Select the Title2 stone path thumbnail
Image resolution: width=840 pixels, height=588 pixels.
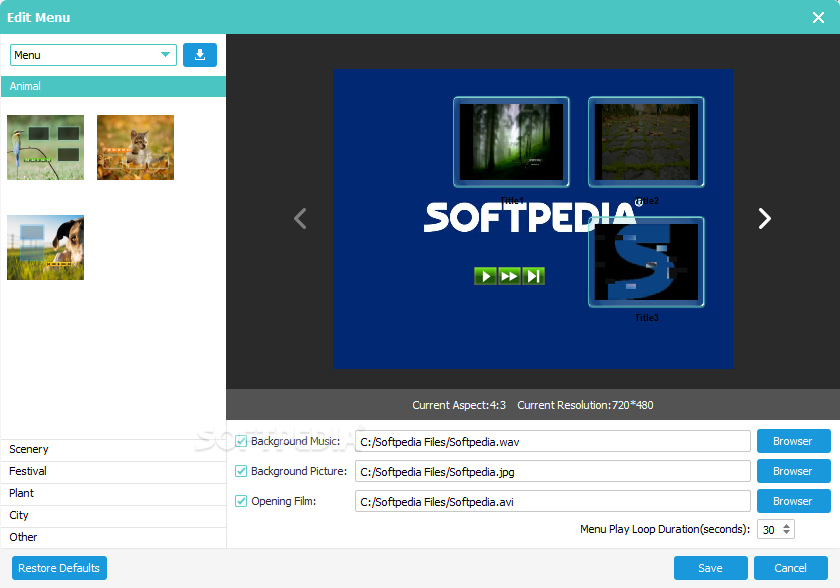[646, 142]
